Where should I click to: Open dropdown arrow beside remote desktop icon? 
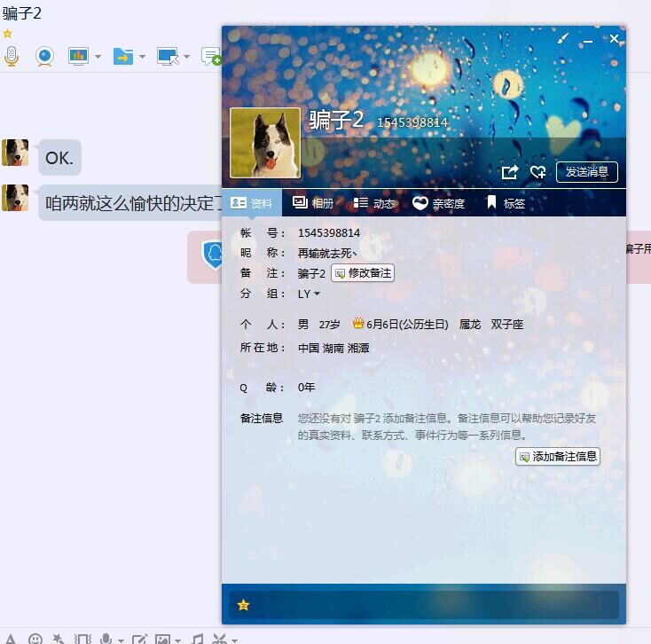tap(187, 57)
